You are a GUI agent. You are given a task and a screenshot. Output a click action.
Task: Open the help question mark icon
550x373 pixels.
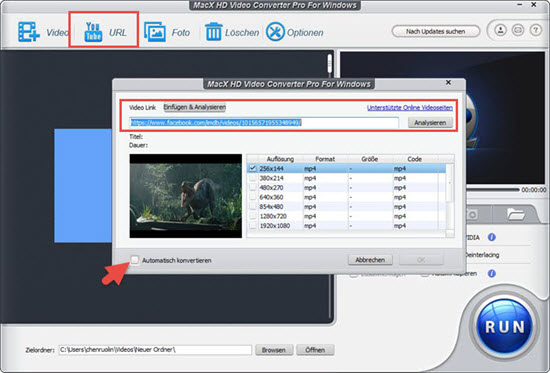535,30
